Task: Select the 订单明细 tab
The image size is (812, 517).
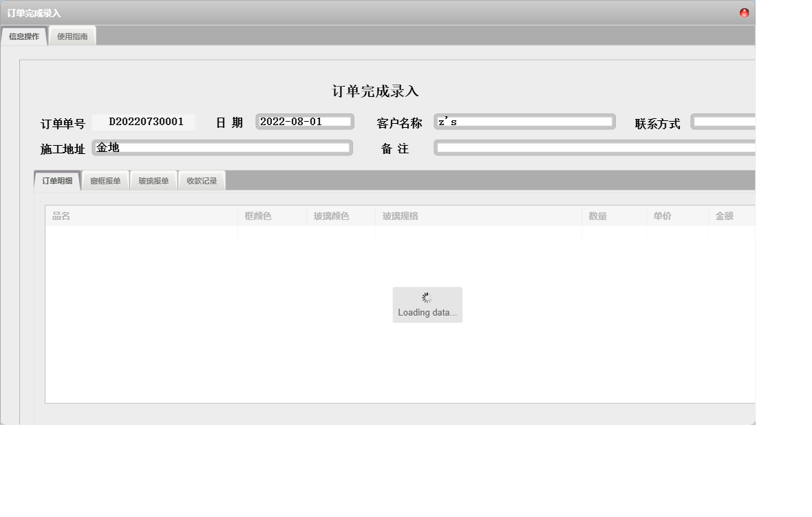Action: tap(58, 180)
